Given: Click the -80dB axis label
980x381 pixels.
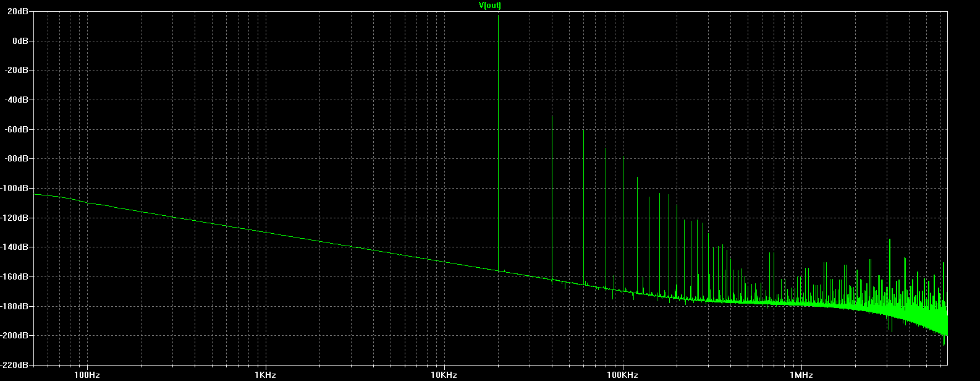Looking at the screenshot, I should 18,159.
